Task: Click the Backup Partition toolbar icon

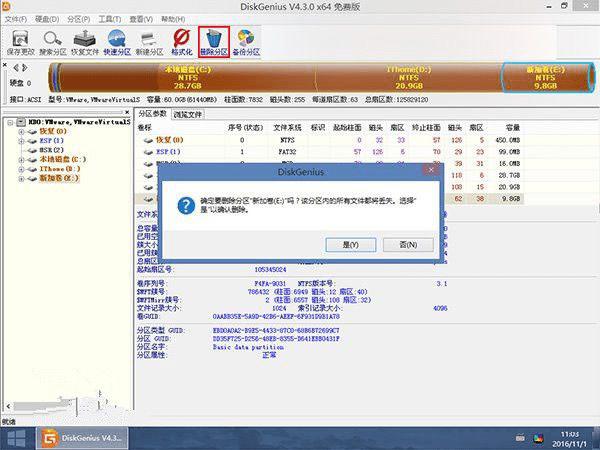Action: (246, 42)
